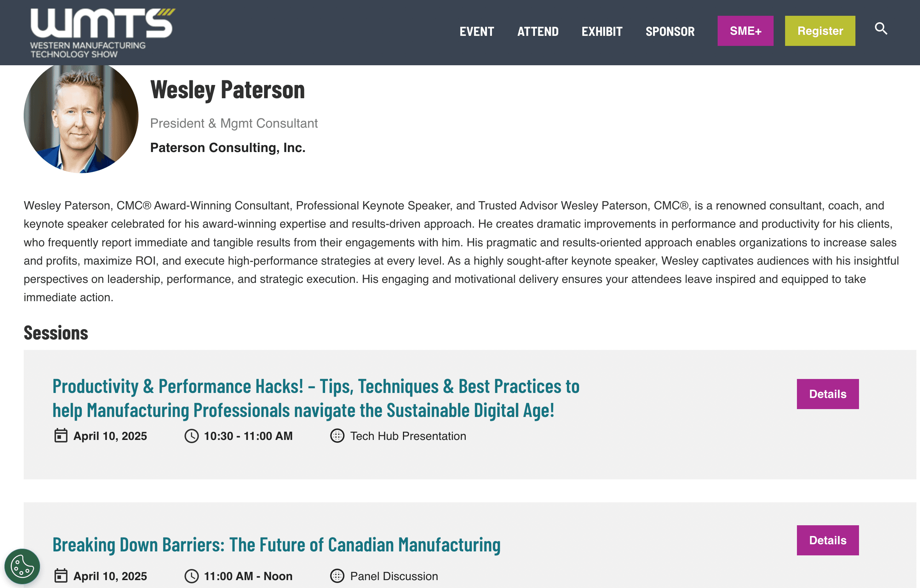Open the cookie preferences icon

coord(22,566)
